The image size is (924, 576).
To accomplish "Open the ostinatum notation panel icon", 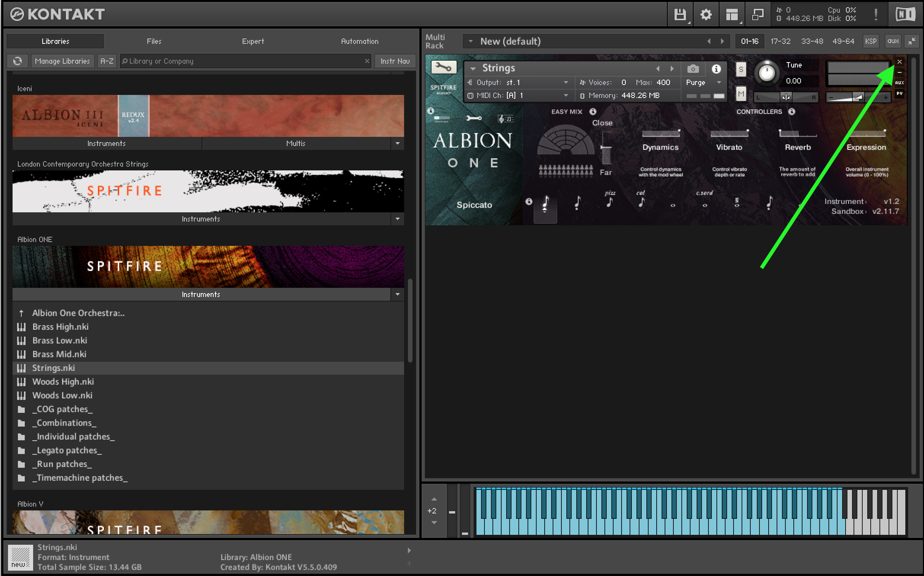I will click(x=506, y=119).
